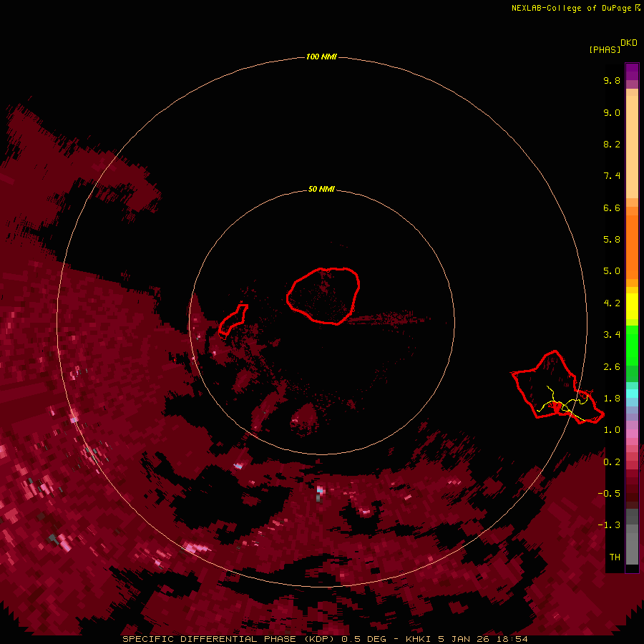Click the 50 NMI range ring label
The image size is (644, 644).
tap(321, 189)
